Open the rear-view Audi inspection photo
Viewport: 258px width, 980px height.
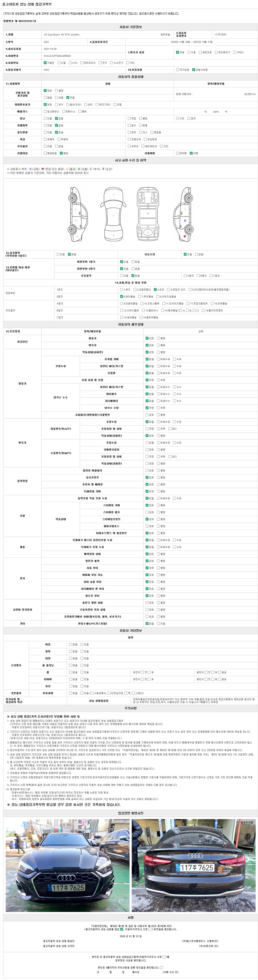193,866
